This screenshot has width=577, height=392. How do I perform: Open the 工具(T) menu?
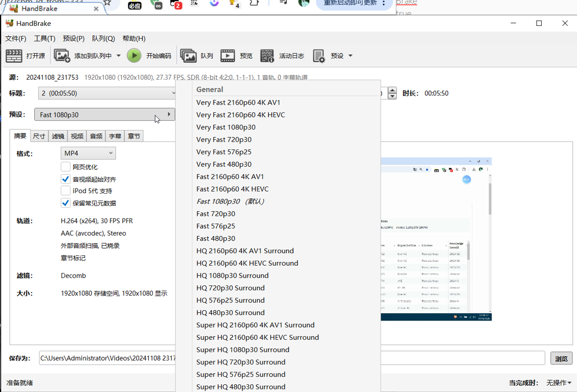[45, 39]
